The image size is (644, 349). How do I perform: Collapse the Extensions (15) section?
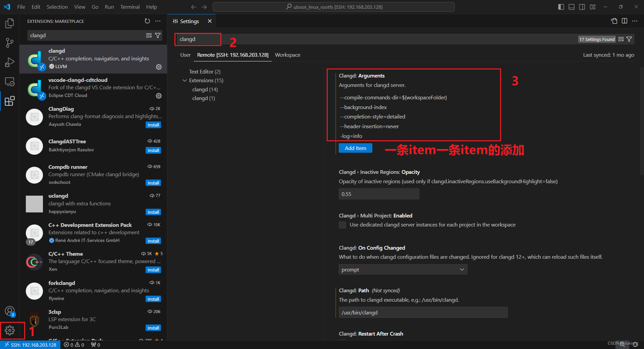(x=184, y=80)
